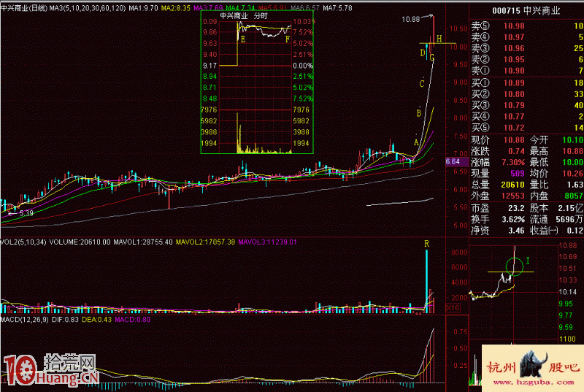Select the 卖② ask row at 10.95
This screenshot has width=584, height=392.
point(526,60)
